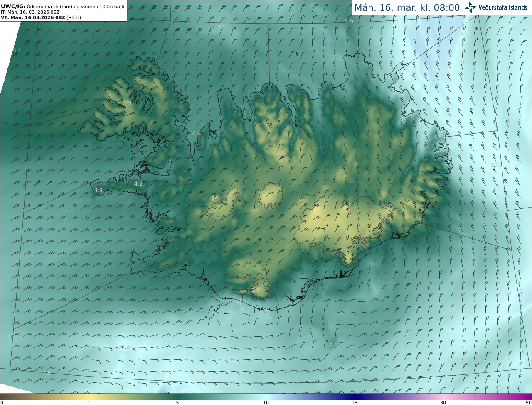Viewport: 532px width, 406px height.
Task: Click the 7.9 value label
Action: point(222,27)
